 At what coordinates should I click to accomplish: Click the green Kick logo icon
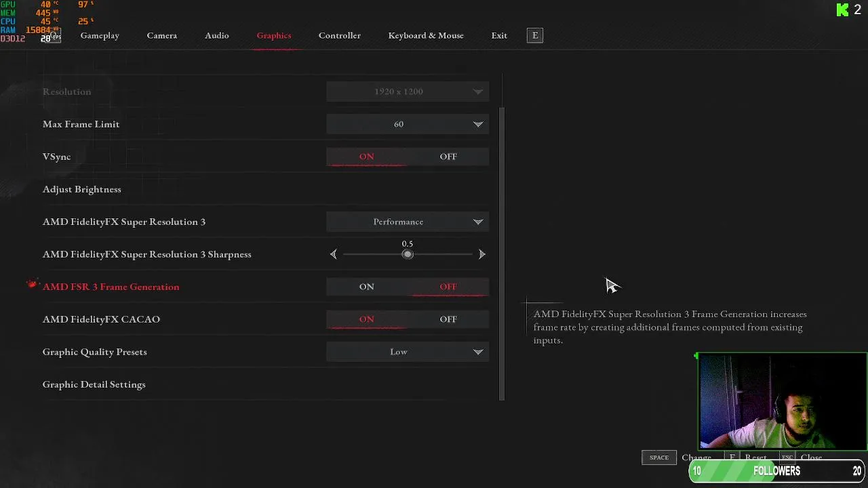coord(843,9)
